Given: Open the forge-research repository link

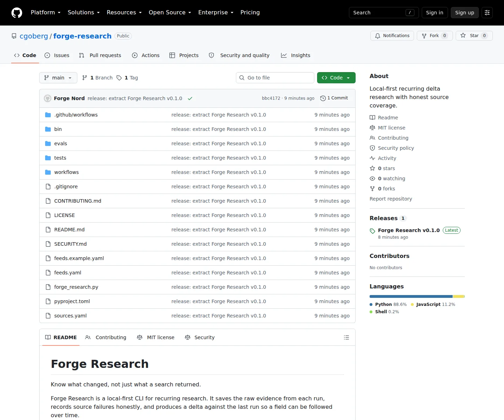Looking at the screenshot, I should pyautogui.click(x=82, y=36).
